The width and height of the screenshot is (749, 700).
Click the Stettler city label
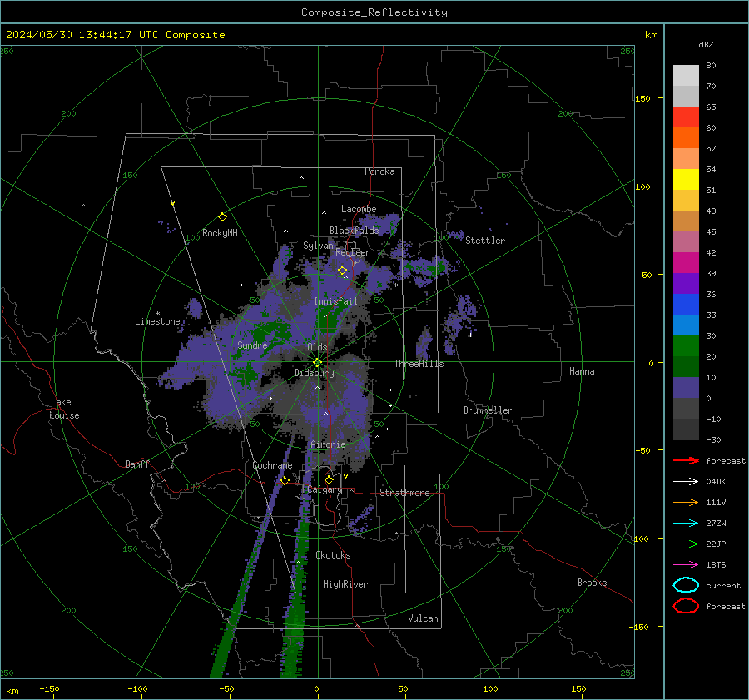[x=485, y=241]
